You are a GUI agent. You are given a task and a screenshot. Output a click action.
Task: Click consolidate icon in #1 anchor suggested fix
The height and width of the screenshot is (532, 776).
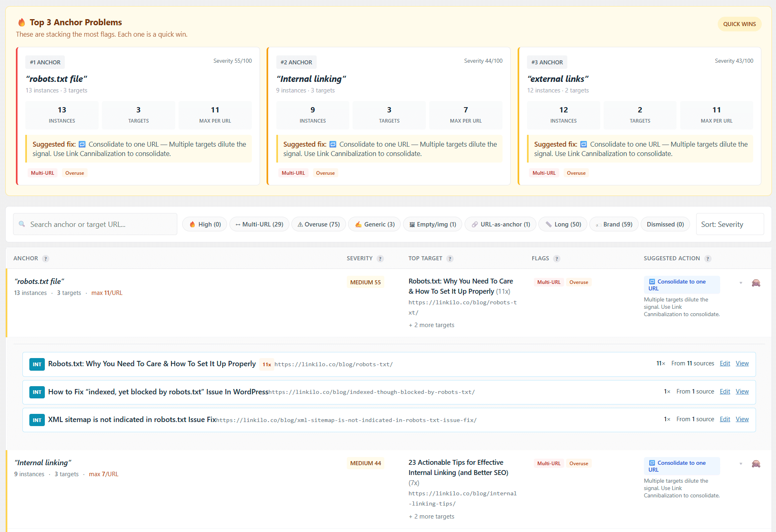click(x=82, y=144)
